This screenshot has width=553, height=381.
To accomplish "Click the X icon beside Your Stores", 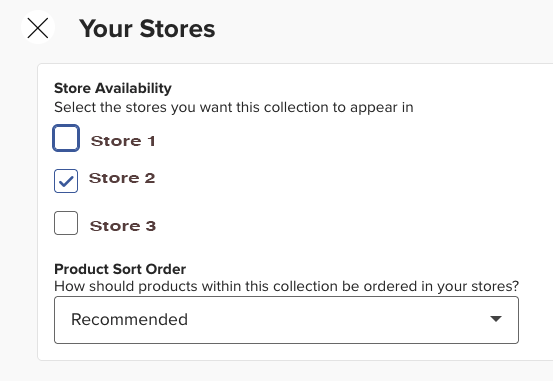I will pos(38,28).
